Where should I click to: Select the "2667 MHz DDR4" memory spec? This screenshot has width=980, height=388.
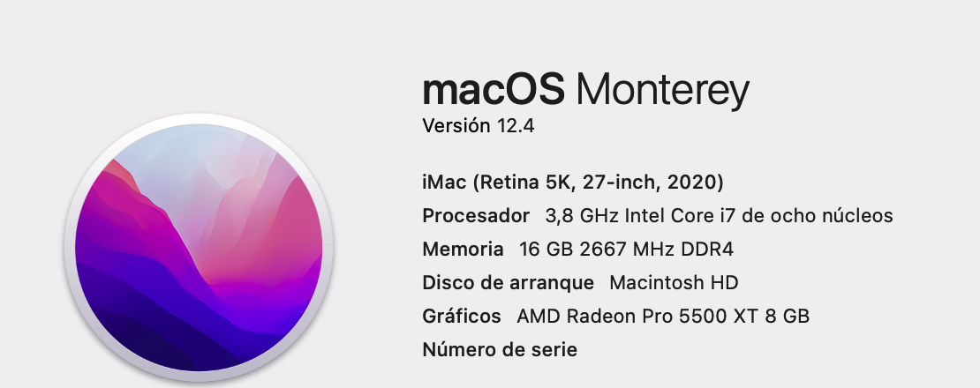[656, 250]
